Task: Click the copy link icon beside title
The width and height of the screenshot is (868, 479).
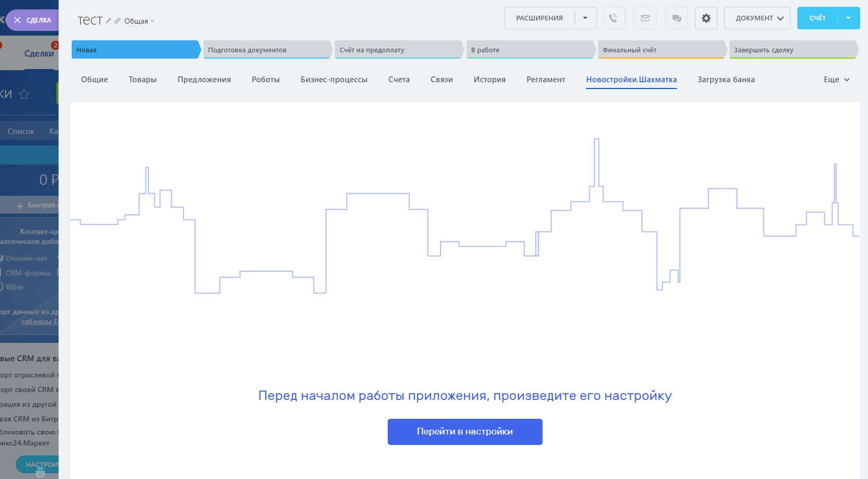Action: [x=117, y=21]
